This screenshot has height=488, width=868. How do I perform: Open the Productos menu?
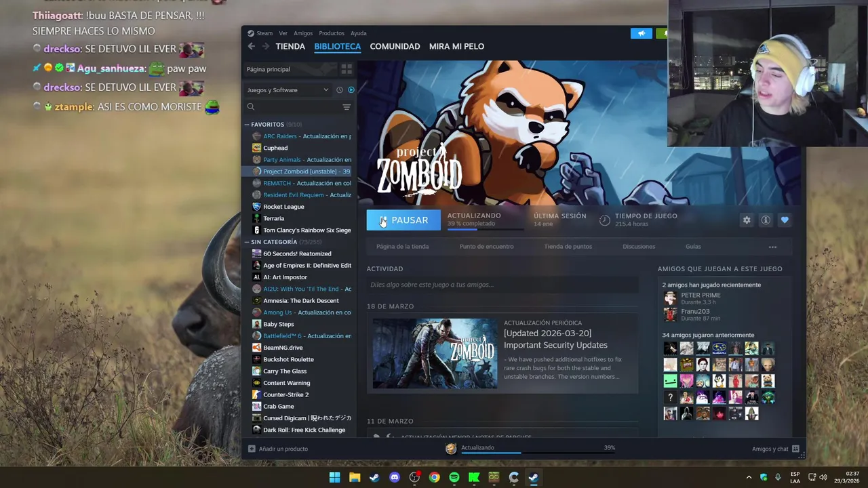click(332, 33)
